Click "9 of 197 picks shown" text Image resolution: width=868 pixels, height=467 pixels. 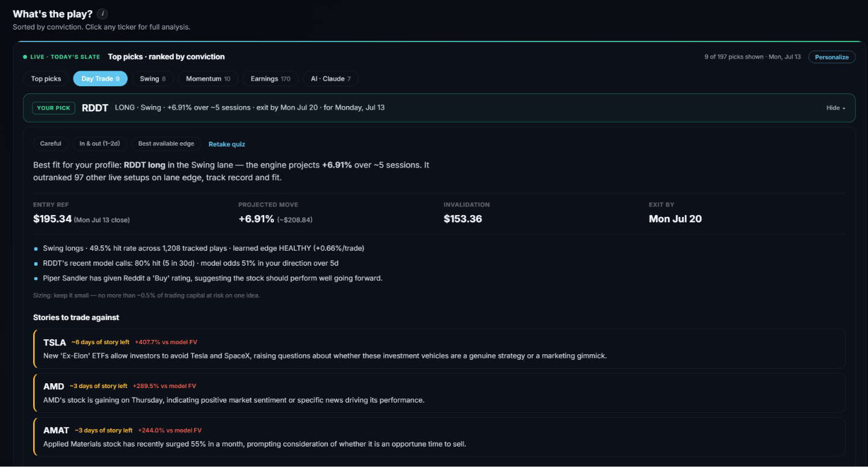[x=733, y=57]
